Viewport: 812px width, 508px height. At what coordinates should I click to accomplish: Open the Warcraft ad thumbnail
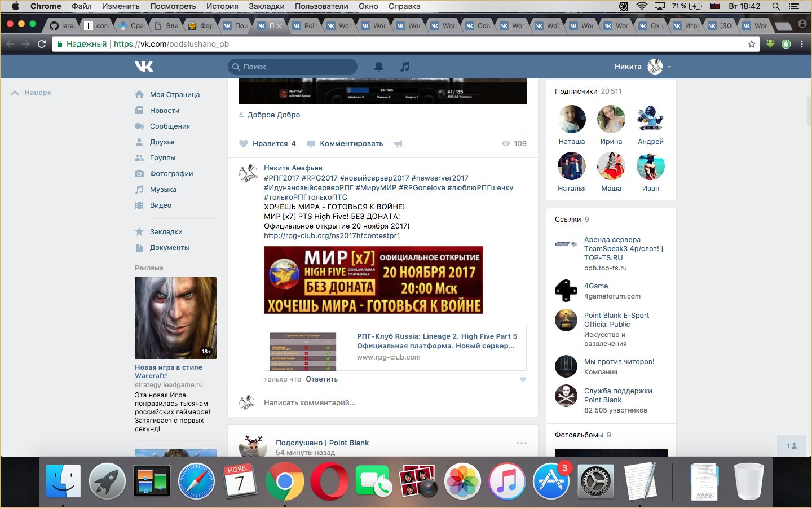175,318
